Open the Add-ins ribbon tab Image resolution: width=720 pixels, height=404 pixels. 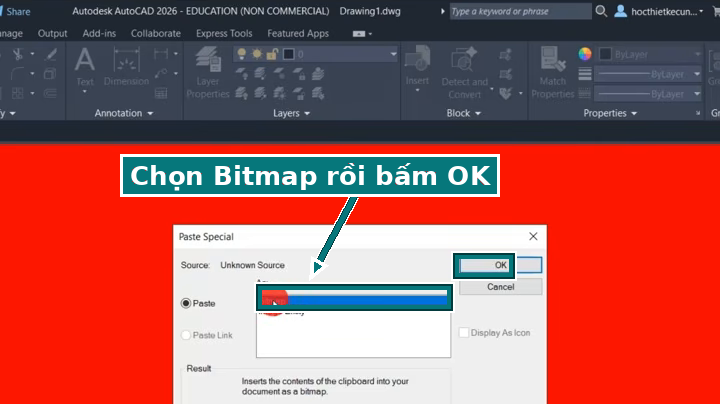[99, 34]
